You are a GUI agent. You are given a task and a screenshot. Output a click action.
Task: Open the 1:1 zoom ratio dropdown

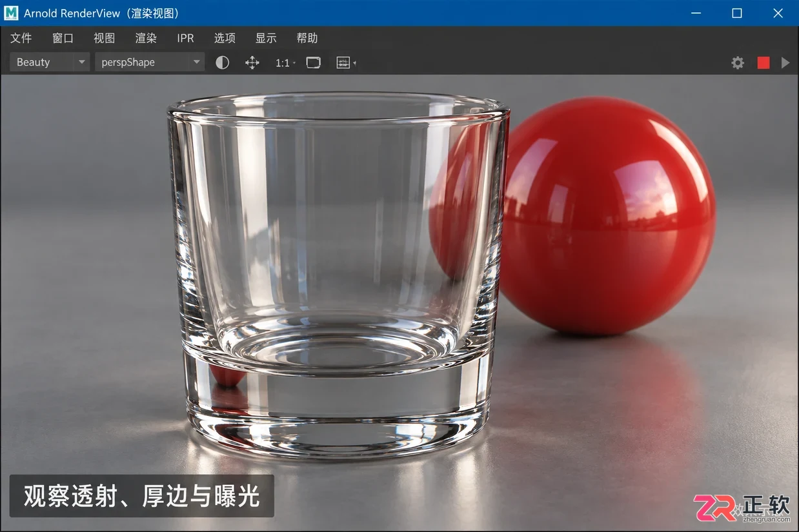click(285, 63)
